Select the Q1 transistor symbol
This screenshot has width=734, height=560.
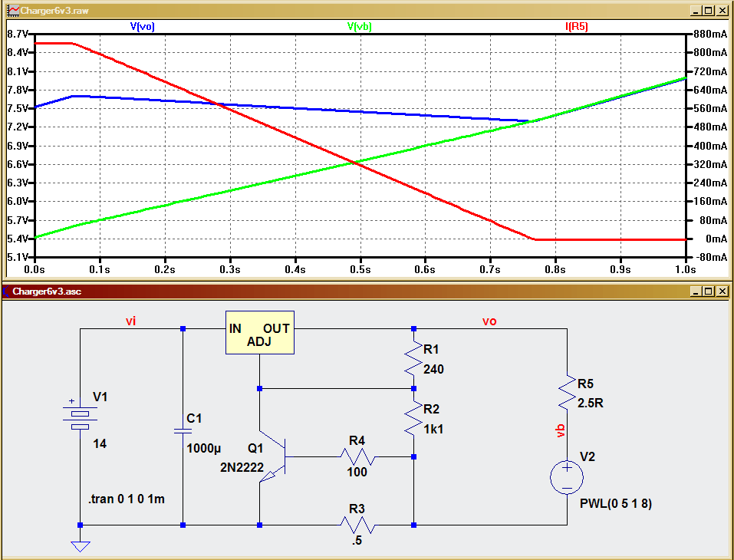tap(272, 457)
